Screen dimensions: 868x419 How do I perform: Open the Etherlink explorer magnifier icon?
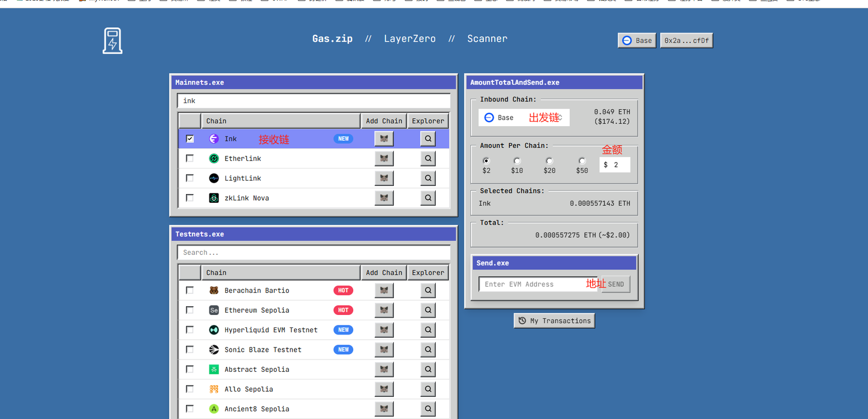click(x=428, y=158)
